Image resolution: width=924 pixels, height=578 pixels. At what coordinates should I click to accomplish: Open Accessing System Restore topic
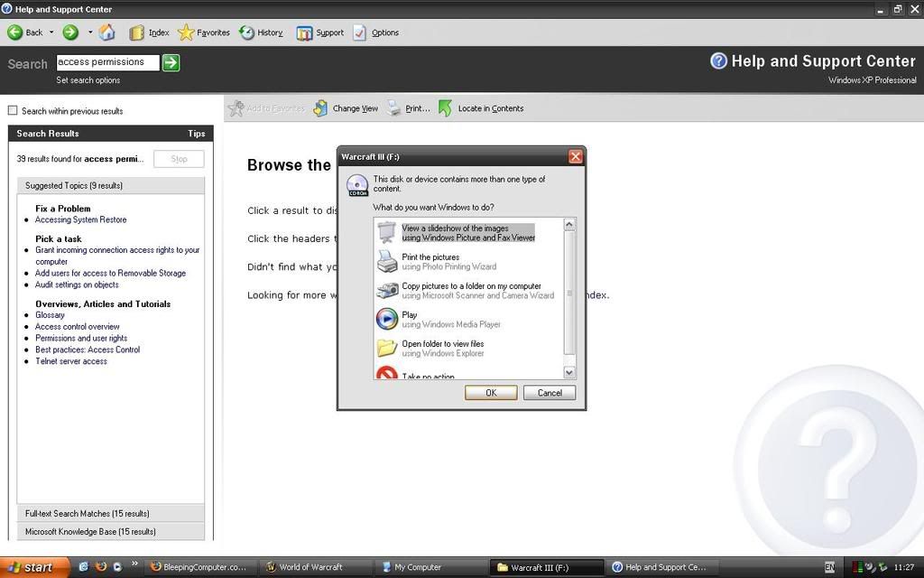pos(80,219)
